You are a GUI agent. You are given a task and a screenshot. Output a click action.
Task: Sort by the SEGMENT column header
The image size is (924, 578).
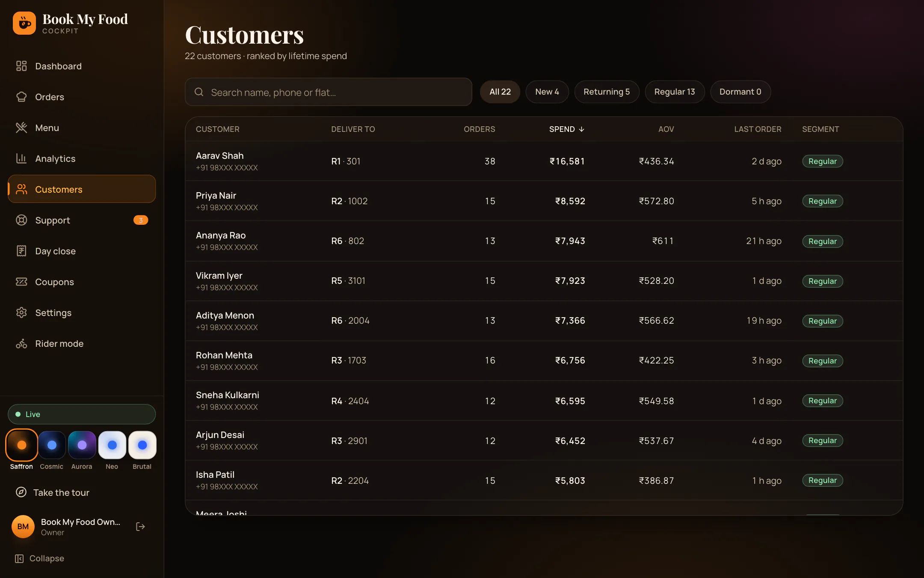820,129
